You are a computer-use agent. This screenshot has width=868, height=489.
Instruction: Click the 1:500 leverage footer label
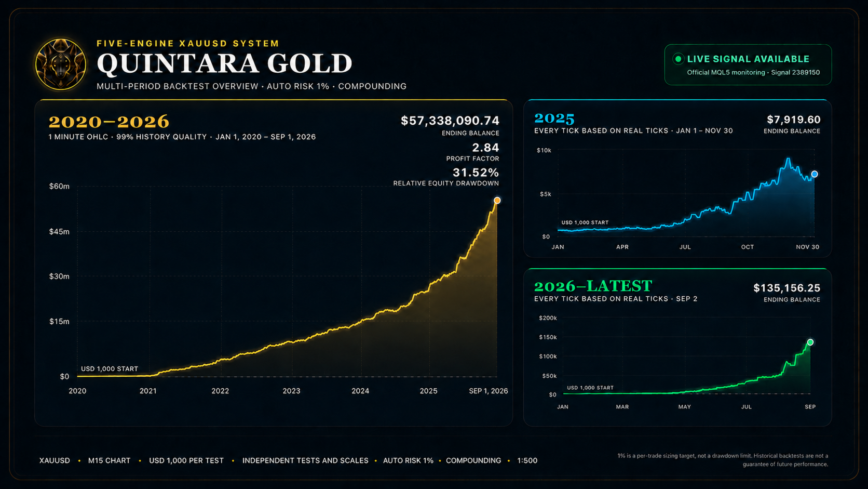[527, 460]
